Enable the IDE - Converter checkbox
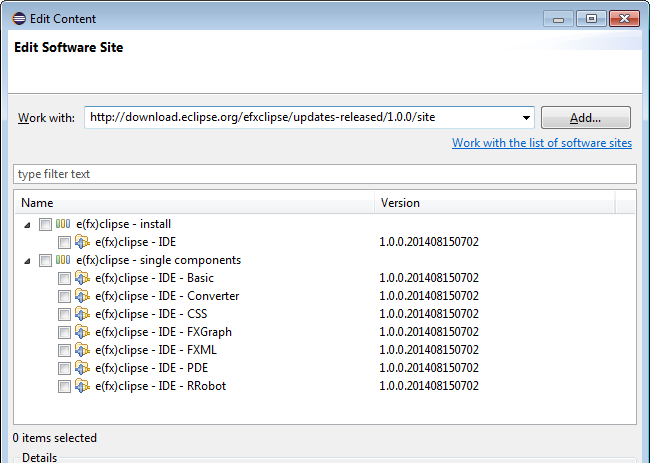 64,296
